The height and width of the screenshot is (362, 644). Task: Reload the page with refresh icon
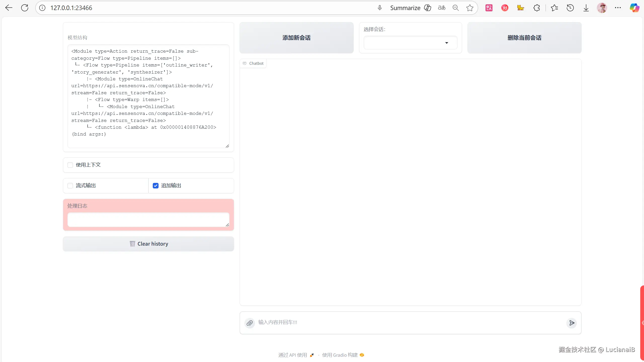click(x=25, y=8)
